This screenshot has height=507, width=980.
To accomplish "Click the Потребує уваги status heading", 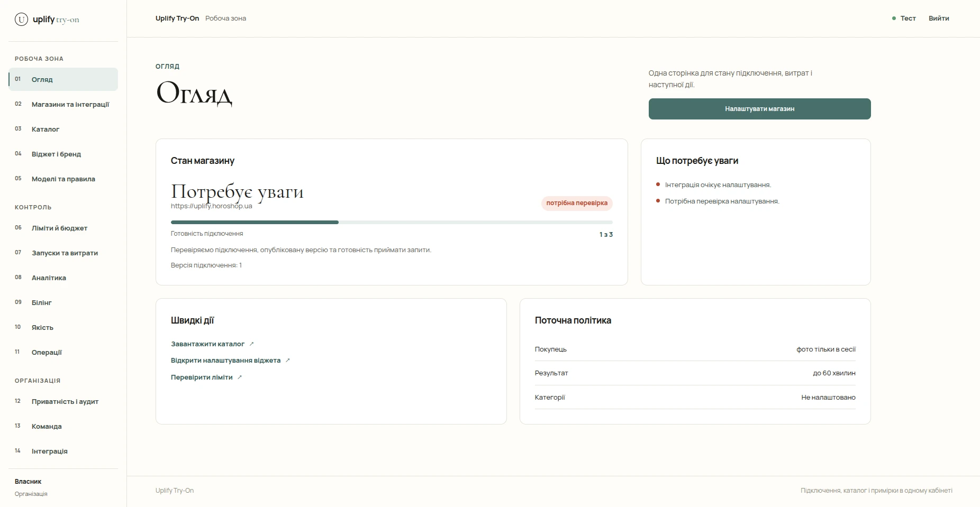I will 237,191.
